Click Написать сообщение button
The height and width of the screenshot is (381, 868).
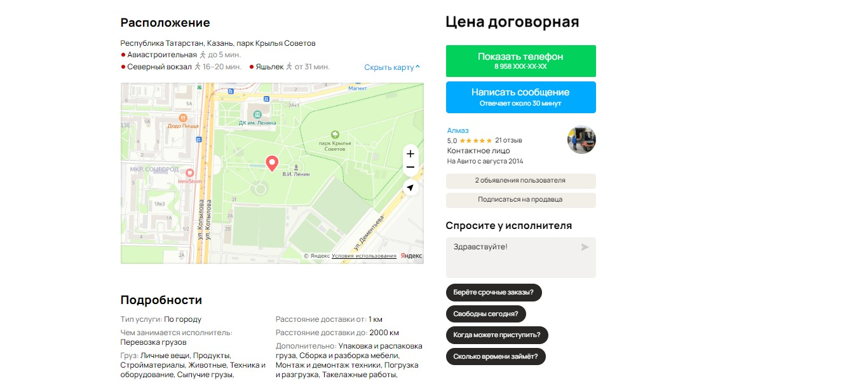pos(521,97)
